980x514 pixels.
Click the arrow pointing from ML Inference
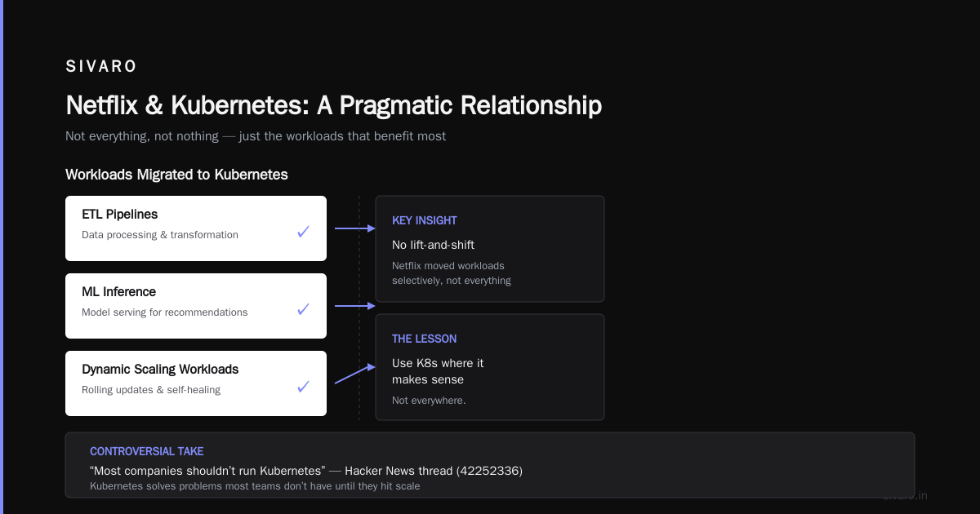pyautogui.click(x=355, y=306)
